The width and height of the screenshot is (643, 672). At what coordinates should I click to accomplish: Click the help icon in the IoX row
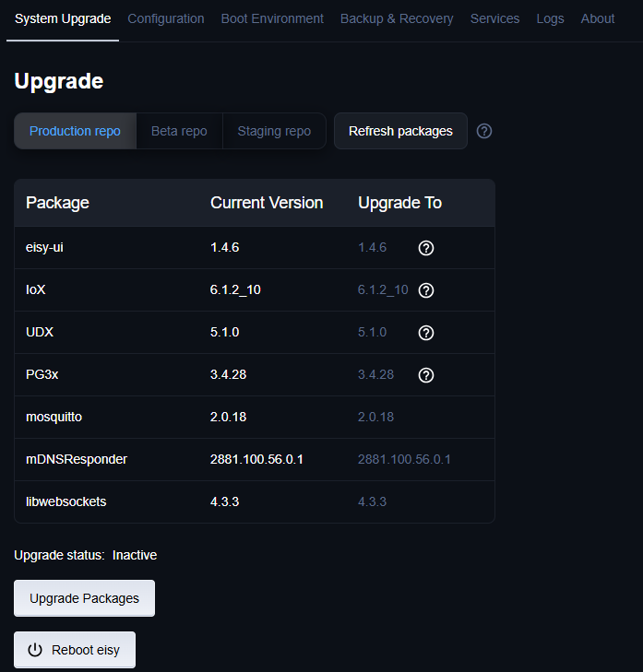point(426,290)
